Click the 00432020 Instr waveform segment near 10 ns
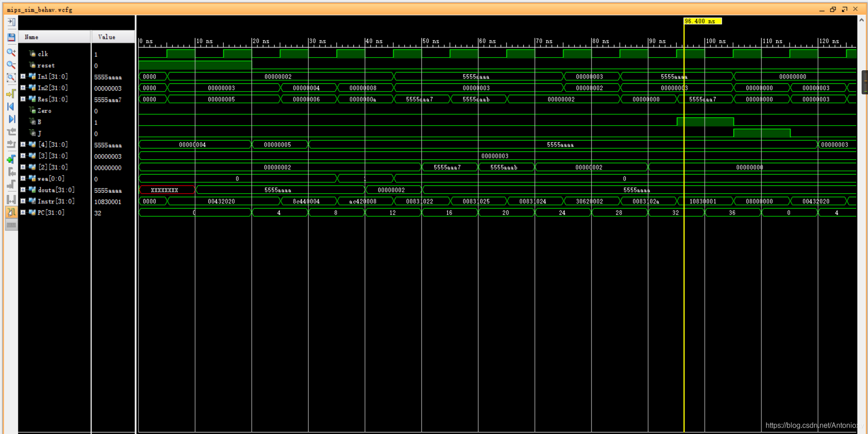This screenshot has height=434, width=868. pos(224,201)
